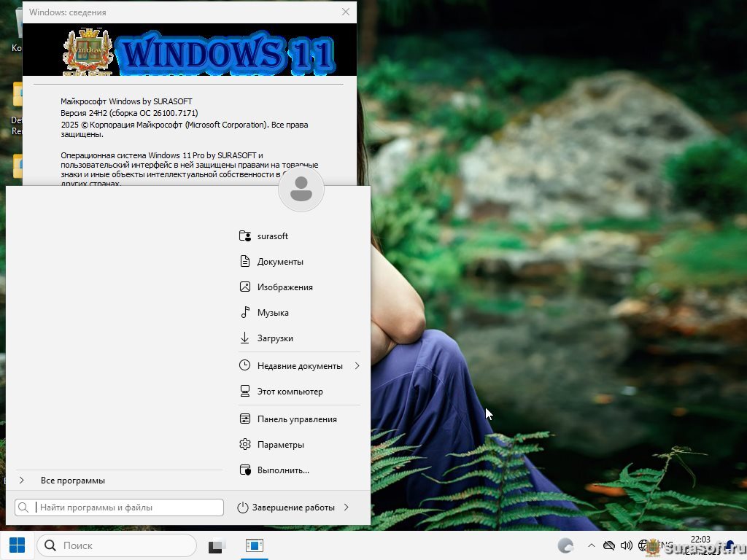Image resolution: width=747 pixels, height=560 pixels.
Task: Show hidden tray icons chevron
Action: pos(591,545)
